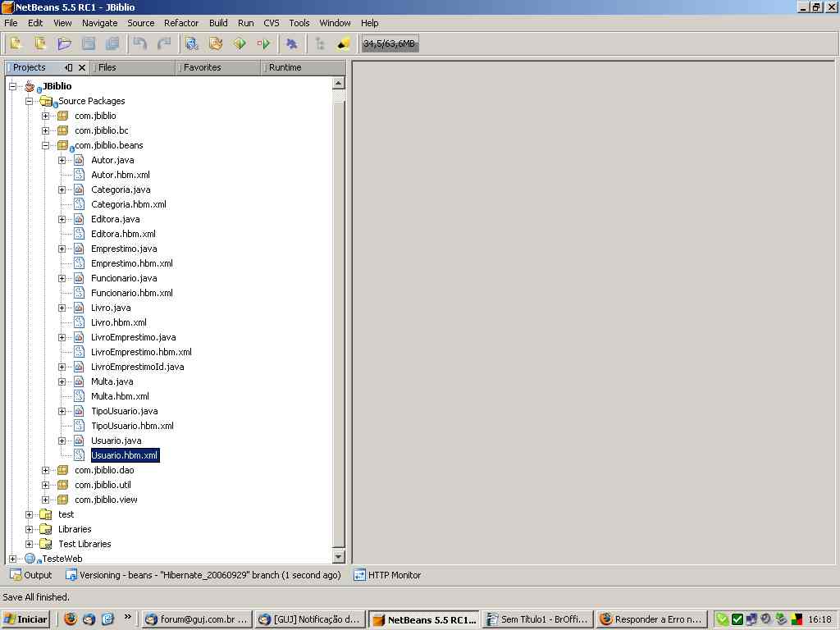Click the memory usage indicator
The image size is (840, 630).
coord(390,43)
